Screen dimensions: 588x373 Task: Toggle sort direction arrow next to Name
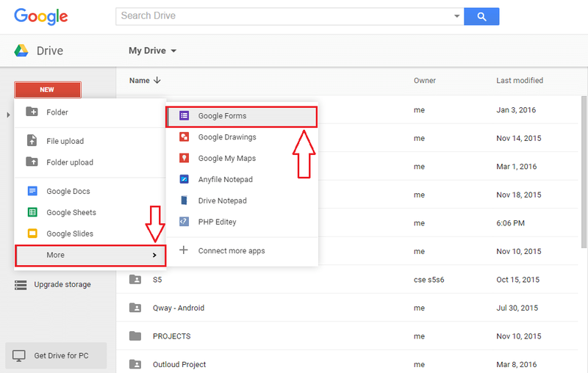157,80
